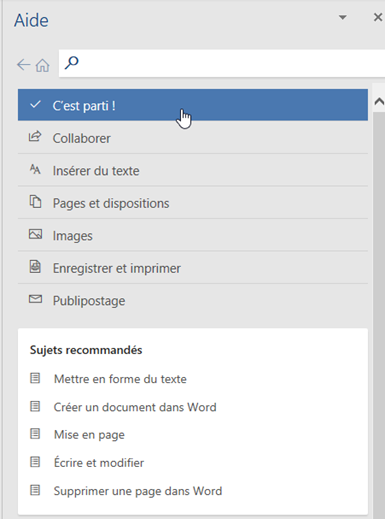Click the scrollbar up arrow
Viewport: 385px width, 519px height.
click(x=379, y=101)
